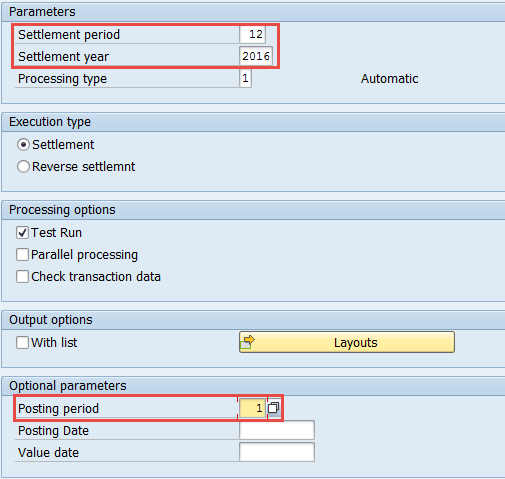The image size is (505, 479).
Task: Click the arrow icon on Layouts button
Action: pos(248,342)
